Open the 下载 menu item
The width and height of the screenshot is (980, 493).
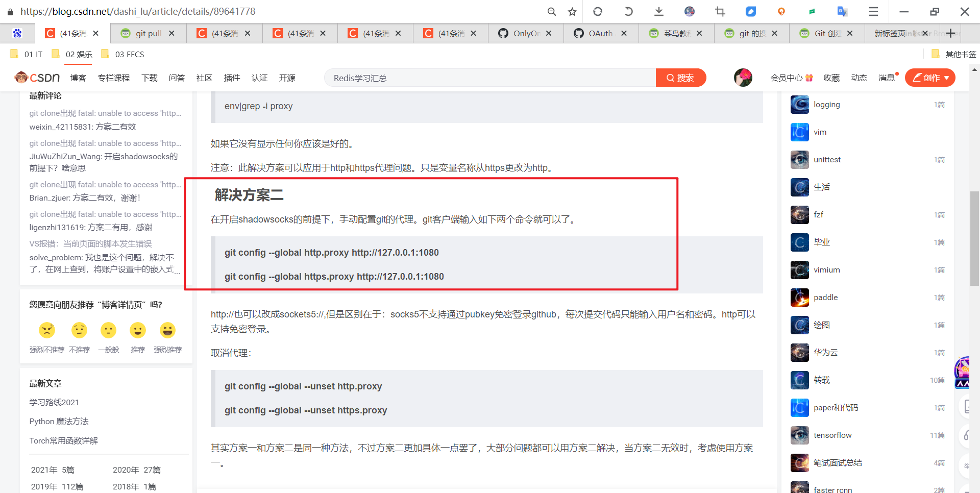(150, 78)
